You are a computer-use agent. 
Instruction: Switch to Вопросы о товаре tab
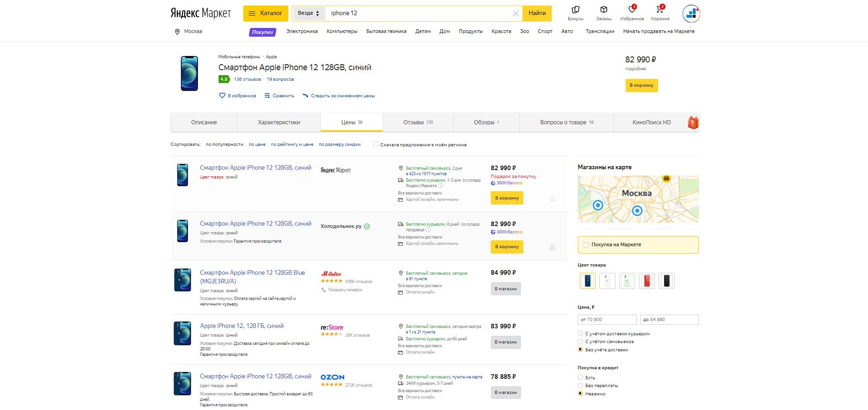click(x=566, y=122)
